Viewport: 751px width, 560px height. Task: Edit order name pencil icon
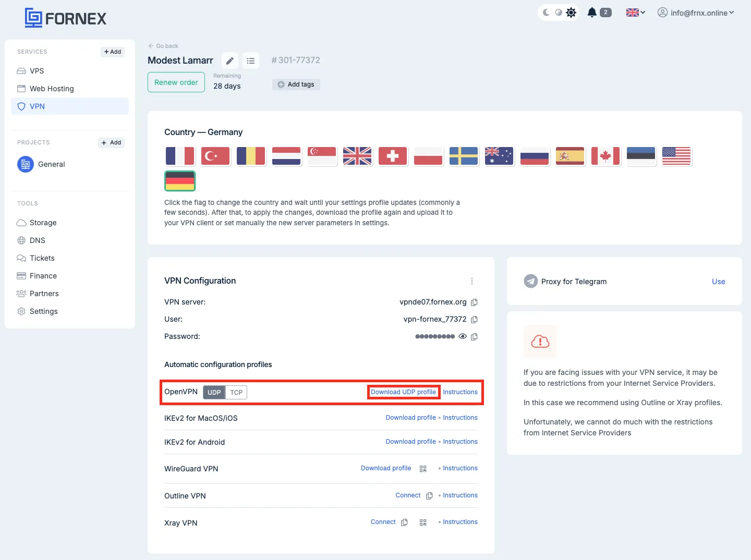coord(230,60)
